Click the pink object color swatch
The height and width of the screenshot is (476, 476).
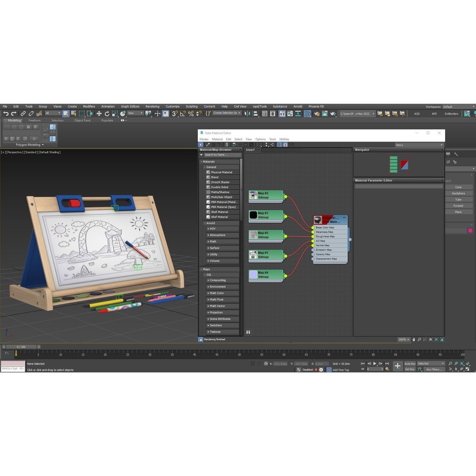(470, 231)
